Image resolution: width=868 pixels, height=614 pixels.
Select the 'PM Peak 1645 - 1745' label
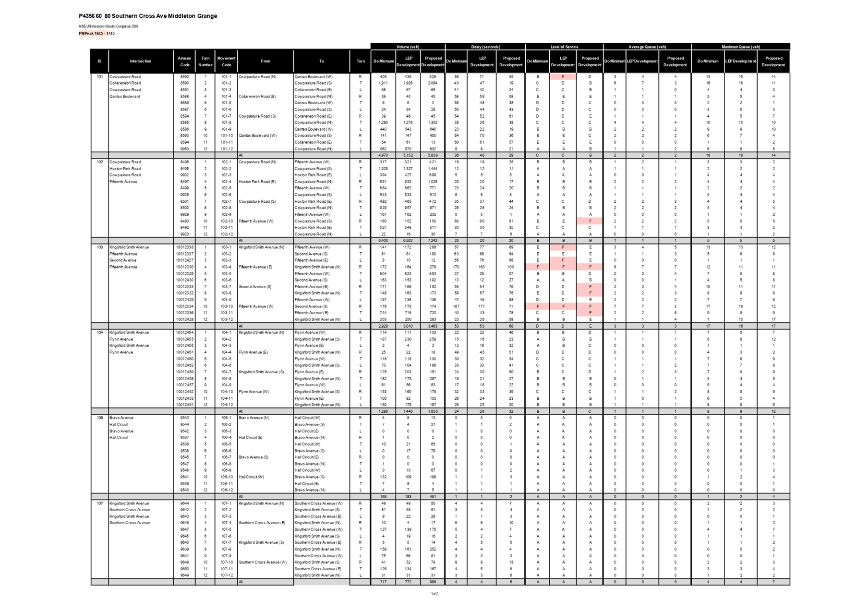pos(96,34)
